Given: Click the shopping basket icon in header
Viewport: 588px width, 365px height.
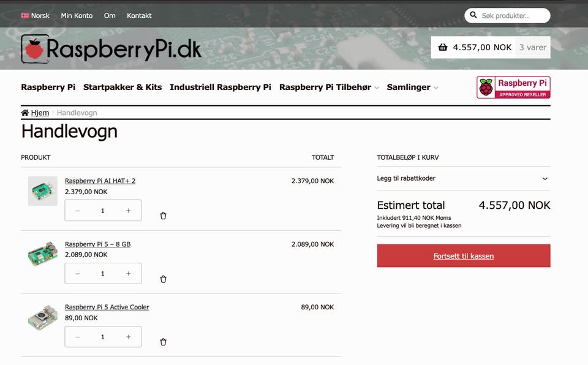Looking at the screenshot, I should (443, 47).
